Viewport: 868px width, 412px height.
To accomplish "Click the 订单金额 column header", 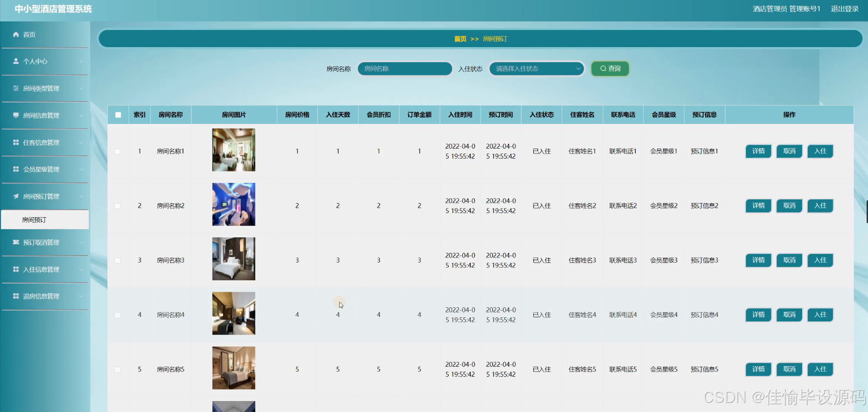I will 419,115.
